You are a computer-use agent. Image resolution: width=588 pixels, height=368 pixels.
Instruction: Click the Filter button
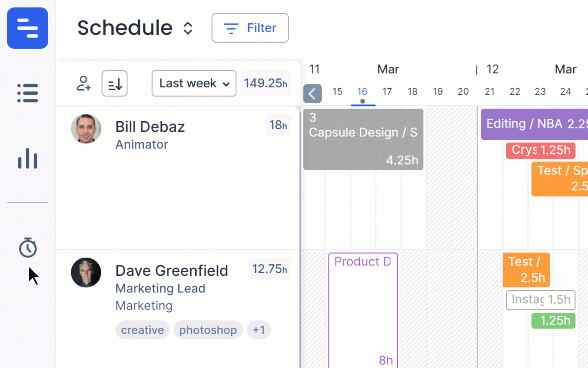tap(250, 28)
